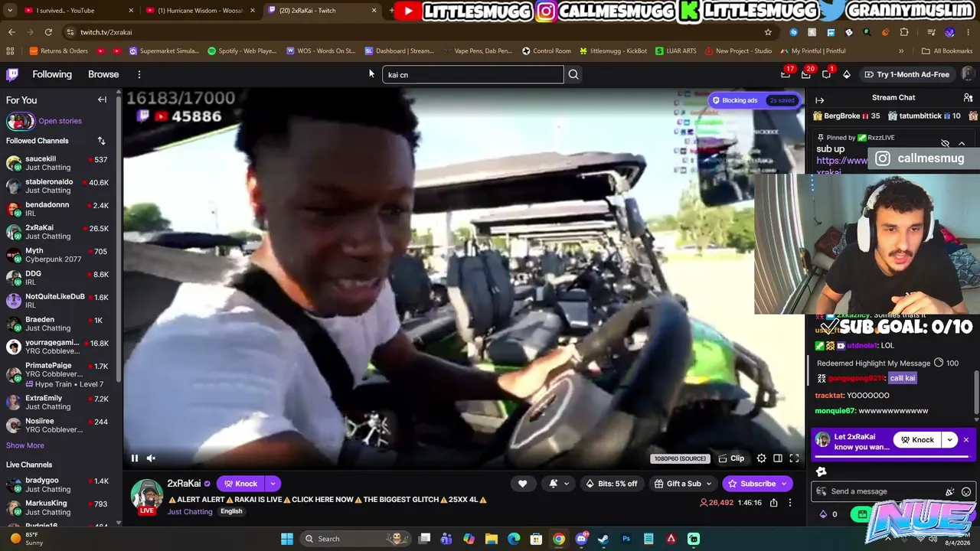This screenshot has height=551, width=980.
Task: Open Chrome extensions puzzle icon
Action: click(904, 32)
